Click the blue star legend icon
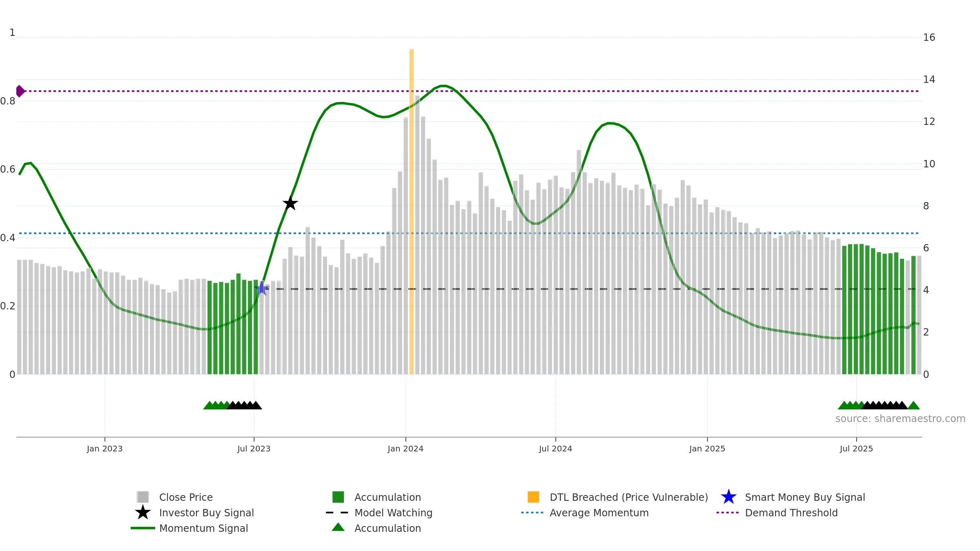Screen dimensions: 980x551 (729, 497)
